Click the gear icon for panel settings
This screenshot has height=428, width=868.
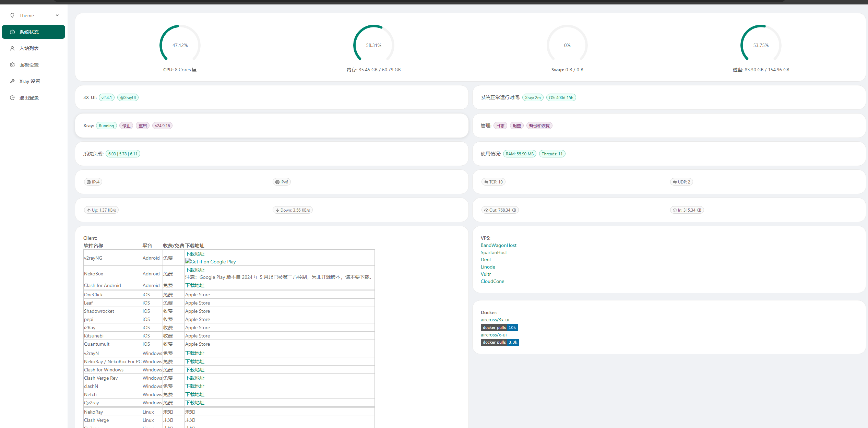pyautogui.click(x=12, y=65)
